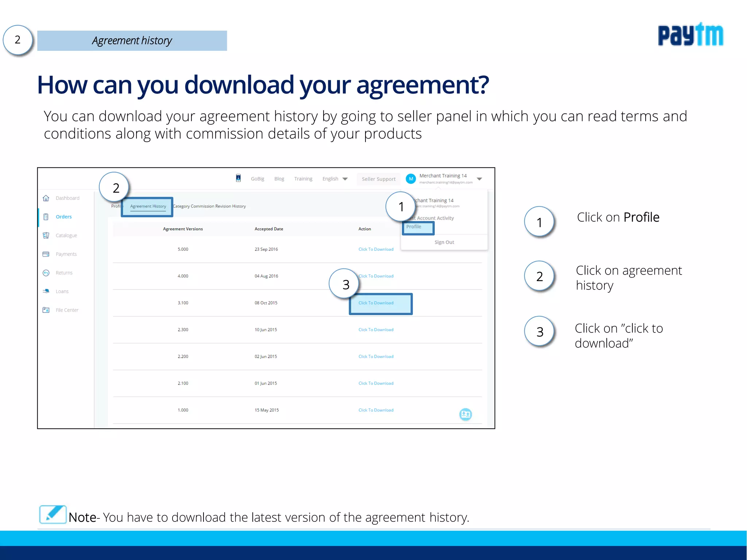Switch to Category Commission Revision History tab
747x560 pixels.
pos(209,206)
